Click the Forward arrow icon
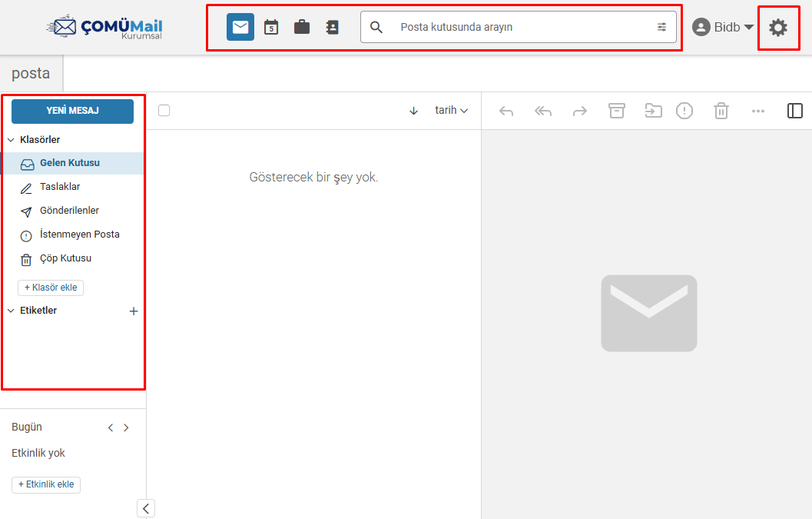812x519 pixels. point(580,111)
